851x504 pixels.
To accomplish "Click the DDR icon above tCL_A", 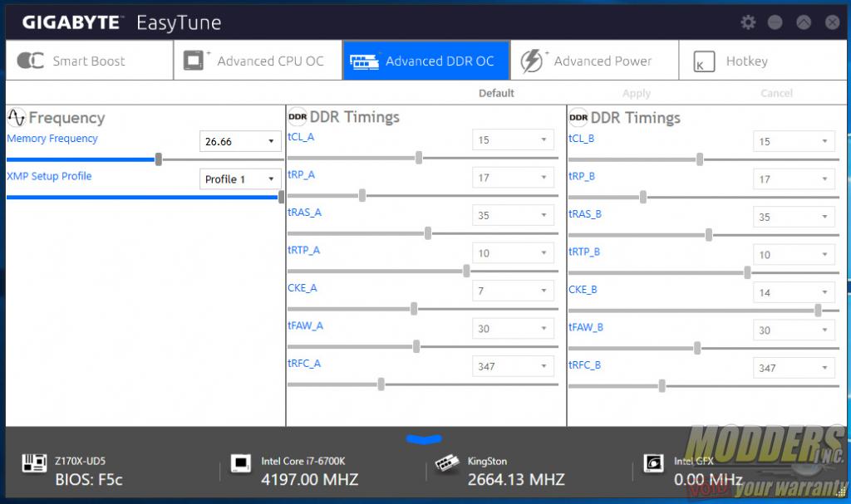I will (x=298, y=117).
